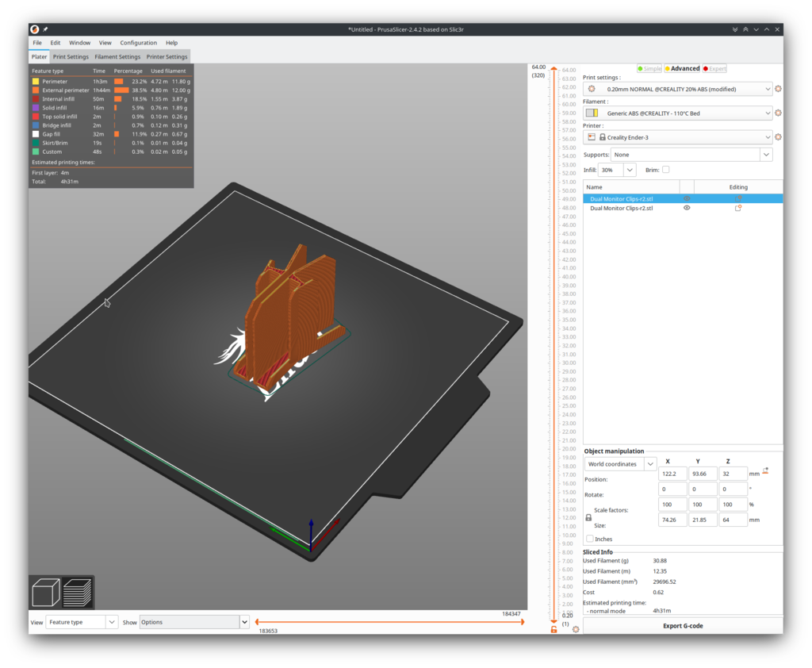Click the bottom thumb of vertical layer slider
Image resolution: width=812 pixels, height=668 pixels.
pos(553,621)
